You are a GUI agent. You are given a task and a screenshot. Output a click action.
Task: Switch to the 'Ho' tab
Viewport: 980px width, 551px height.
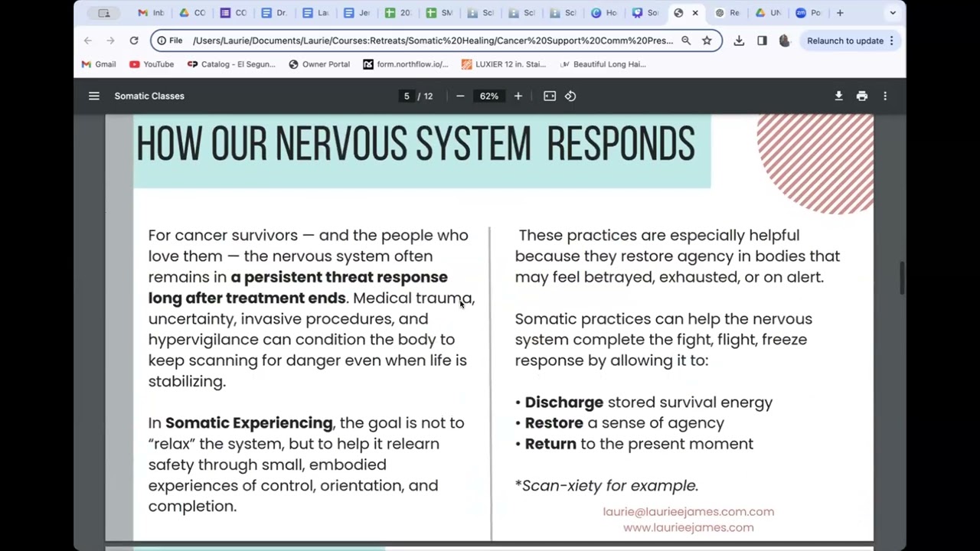coord(605,13)
